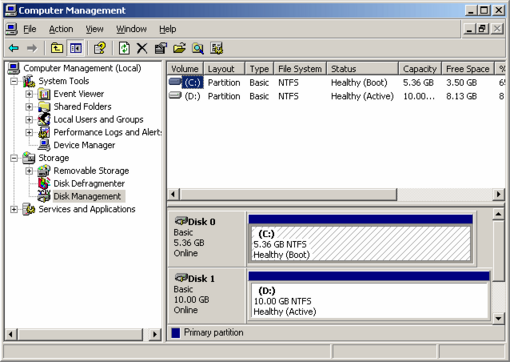Click the Disk Defragmenter icon
Image resolution: width=510 pixels, height=362 pixels.
point(44,184)
